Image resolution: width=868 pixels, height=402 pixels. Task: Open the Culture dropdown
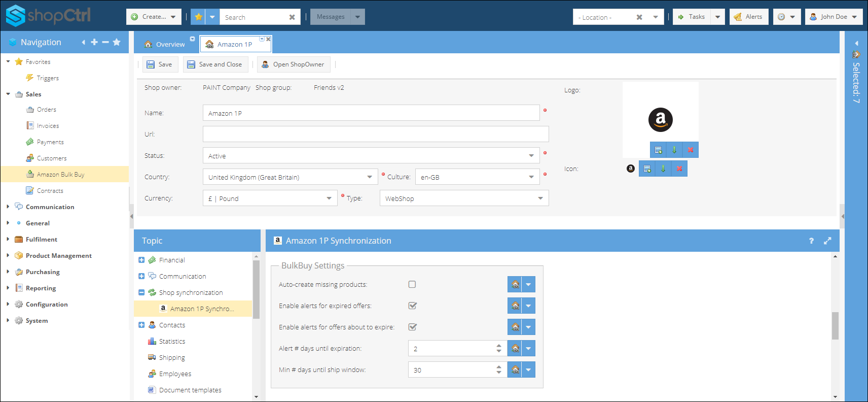(x=531, y=177)
